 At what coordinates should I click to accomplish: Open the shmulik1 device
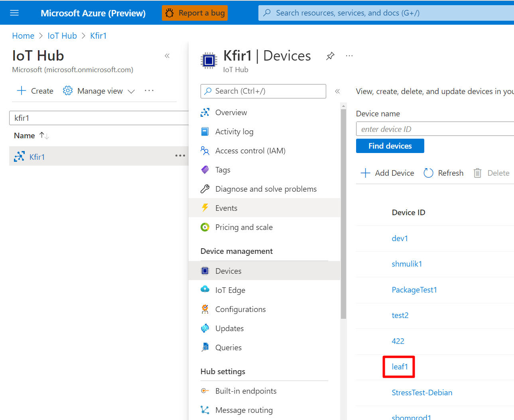point(407,264)
